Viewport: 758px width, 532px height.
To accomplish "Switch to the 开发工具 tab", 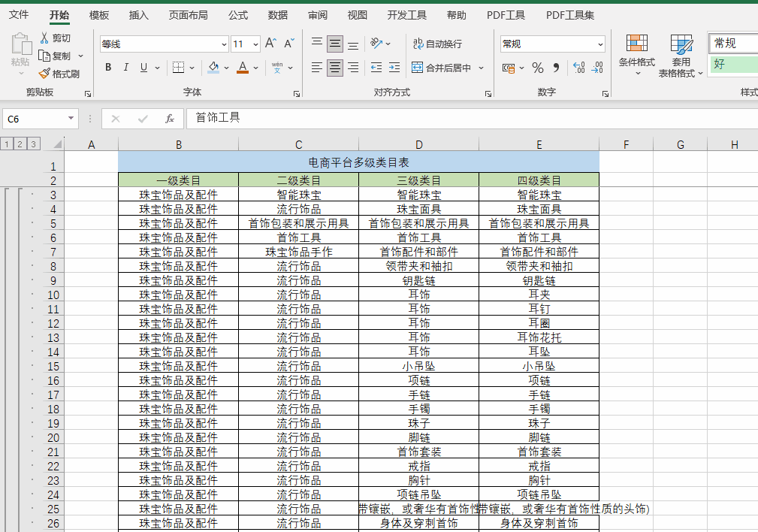I will coord(406,15).
